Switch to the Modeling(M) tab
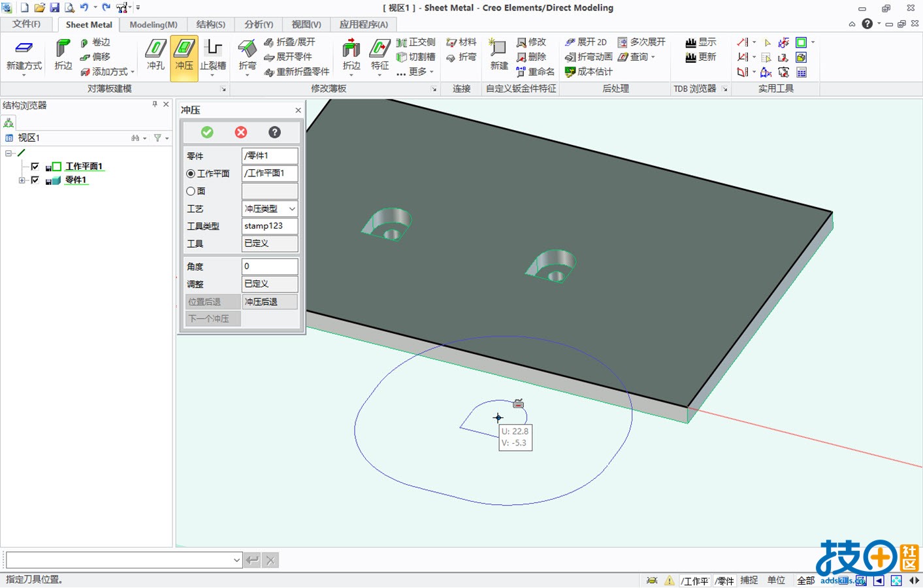The image size is (923, 588). (154, 24)
